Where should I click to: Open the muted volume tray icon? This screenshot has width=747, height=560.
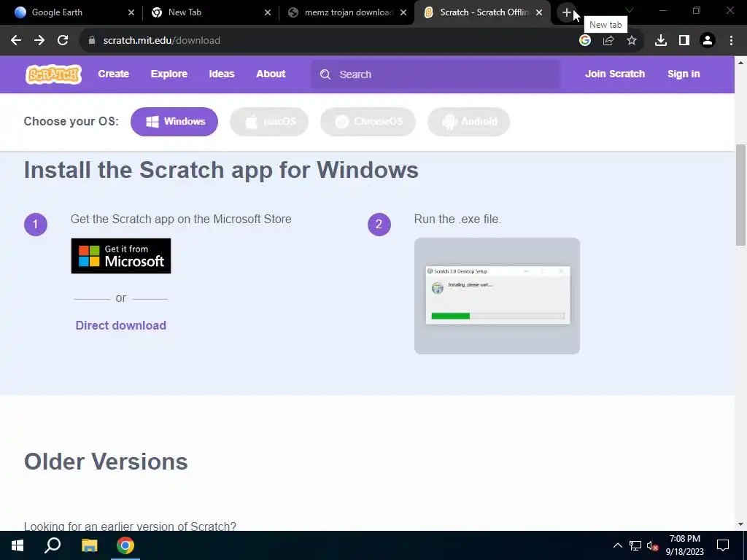(x=653, y=545)
